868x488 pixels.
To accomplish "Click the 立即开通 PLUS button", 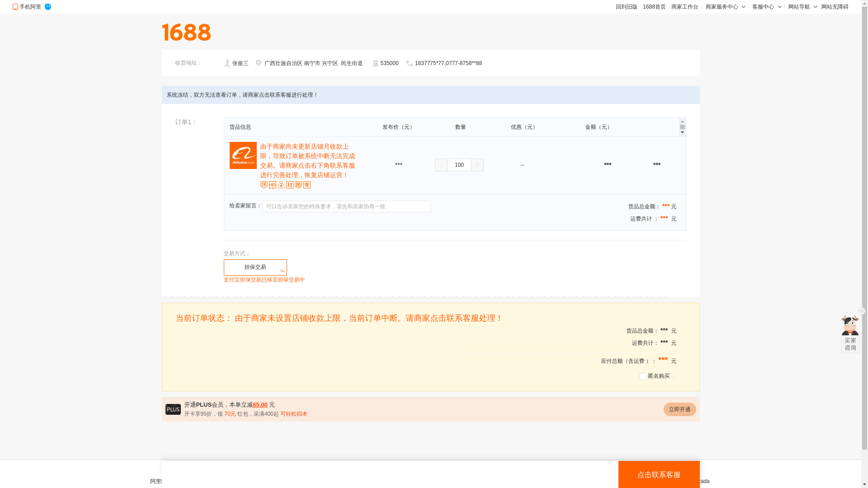I will (680, 409).
